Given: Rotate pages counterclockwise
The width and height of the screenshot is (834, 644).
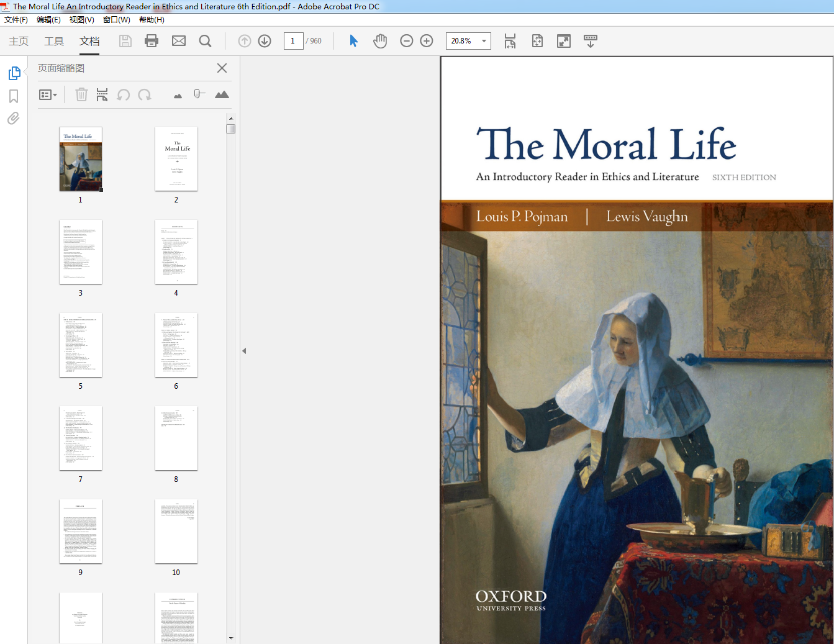Looking at the screenshot, I should pos(124,94).
